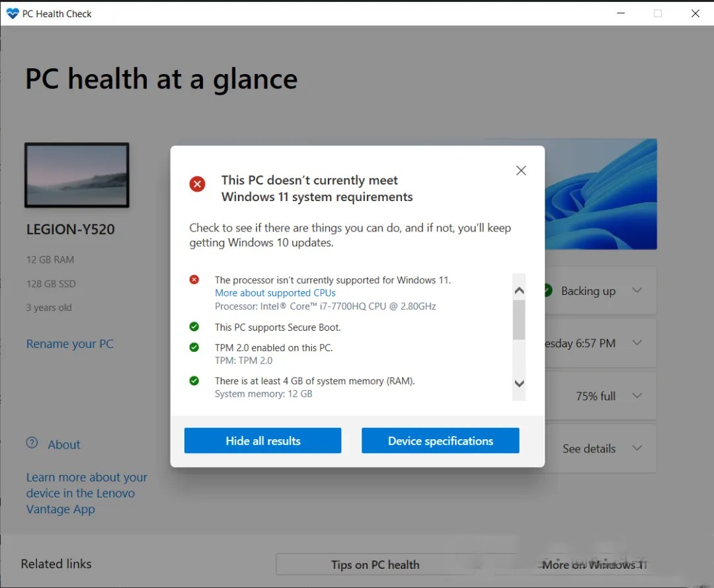Click the Backing up status label
Viewport: 714px width, 588px height.
[588, 291]
